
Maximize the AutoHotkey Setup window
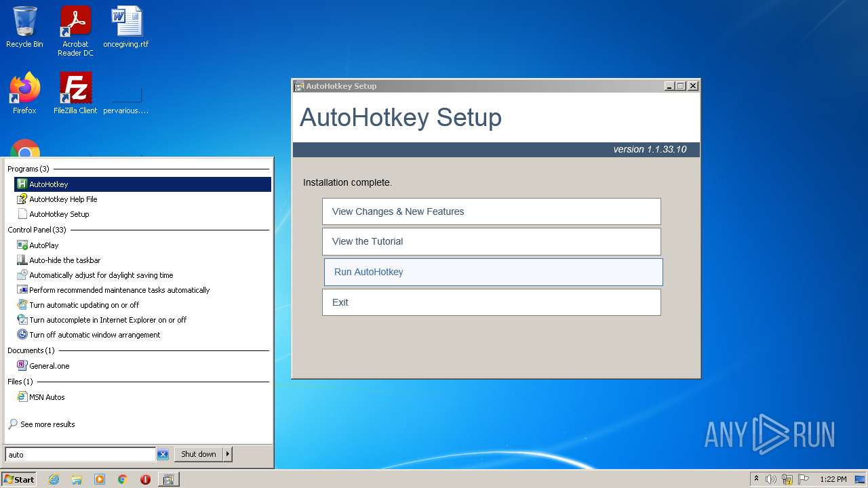pyautogui.click(x=681, y=86)
